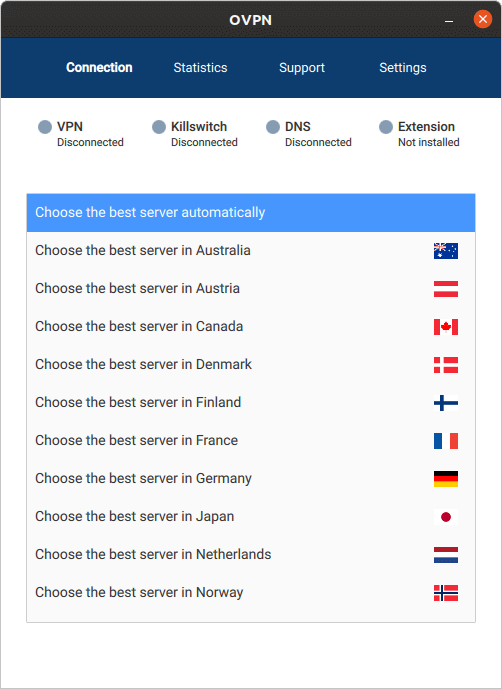Minimize the OVPN window
This screenshot has height=689, width=502.
click(449, 20)
